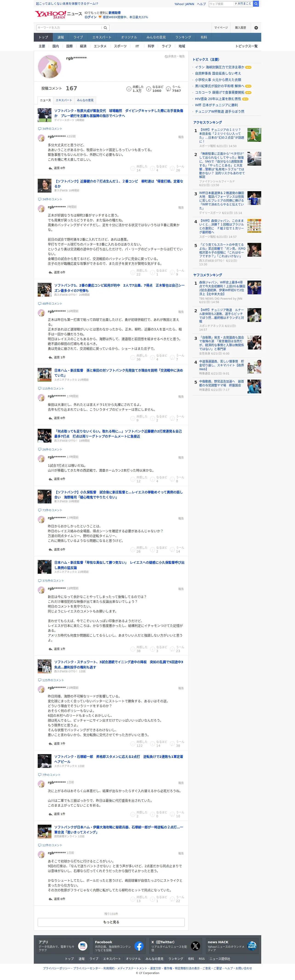295x980 pixels.
Task: Click the ウェブ検索 input field at top
Action: [x=221, y=4]
